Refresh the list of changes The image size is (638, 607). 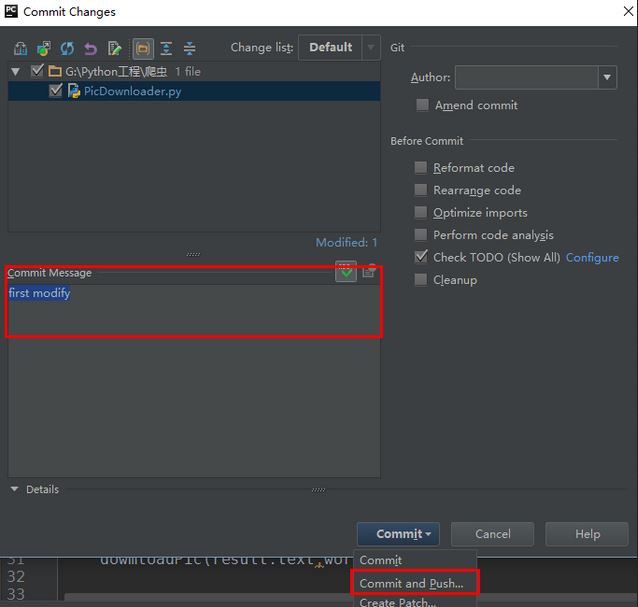click(67, 48)
